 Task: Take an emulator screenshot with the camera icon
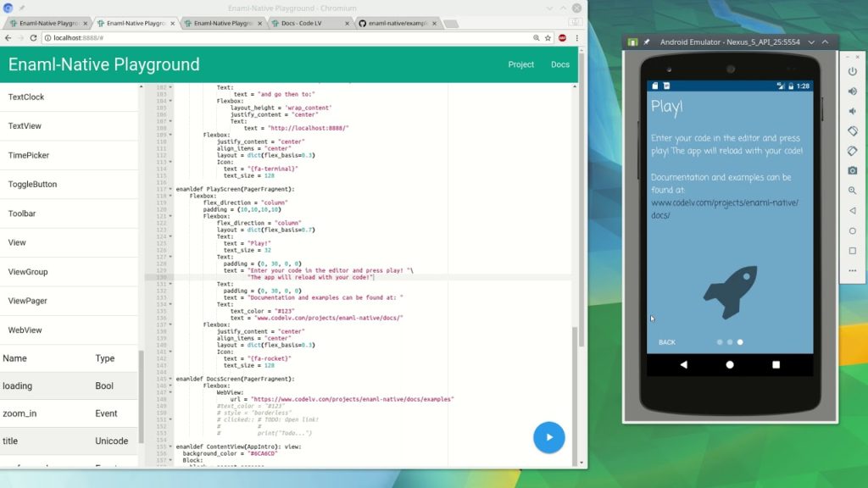coord(853,170)
